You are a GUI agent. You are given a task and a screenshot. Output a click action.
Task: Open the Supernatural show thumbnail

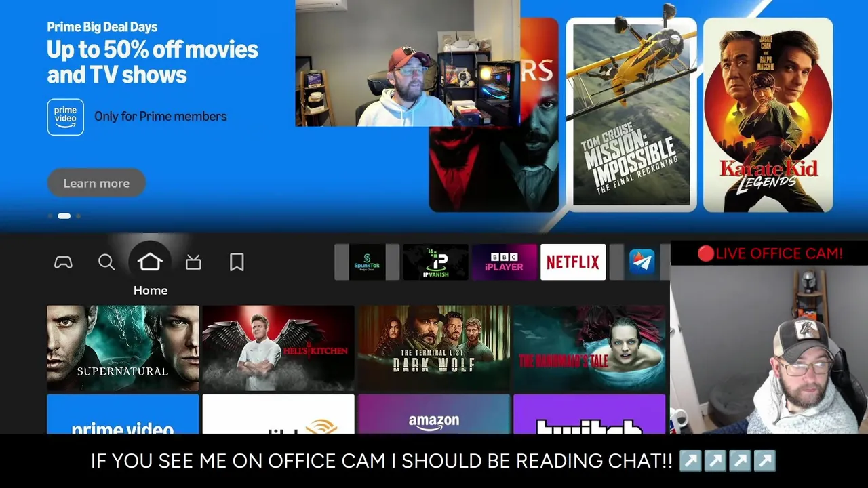[x=123, y=348]
